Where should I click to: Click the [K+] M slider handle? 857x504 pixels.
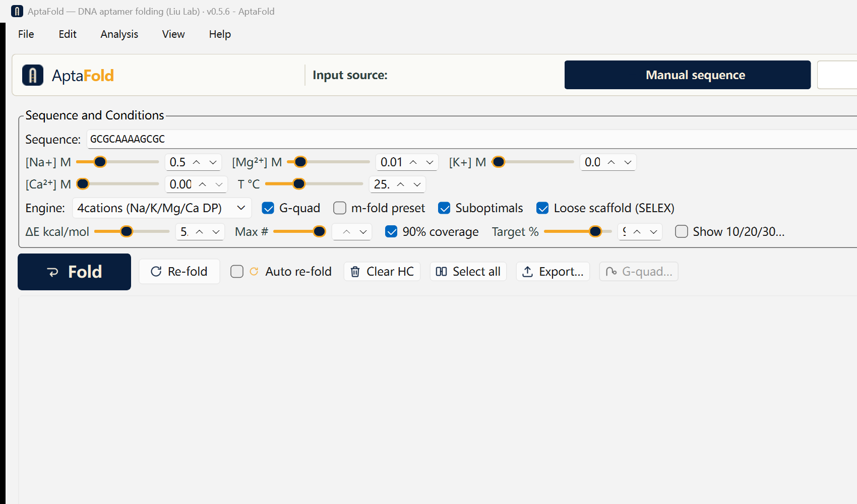499,162
